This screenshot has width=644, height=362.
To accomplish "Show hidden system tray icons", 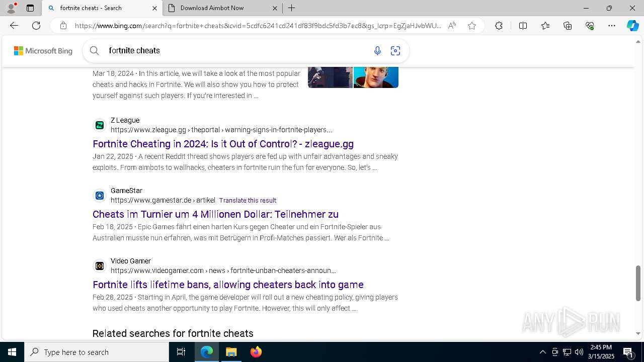I will (x=542, y=352).
